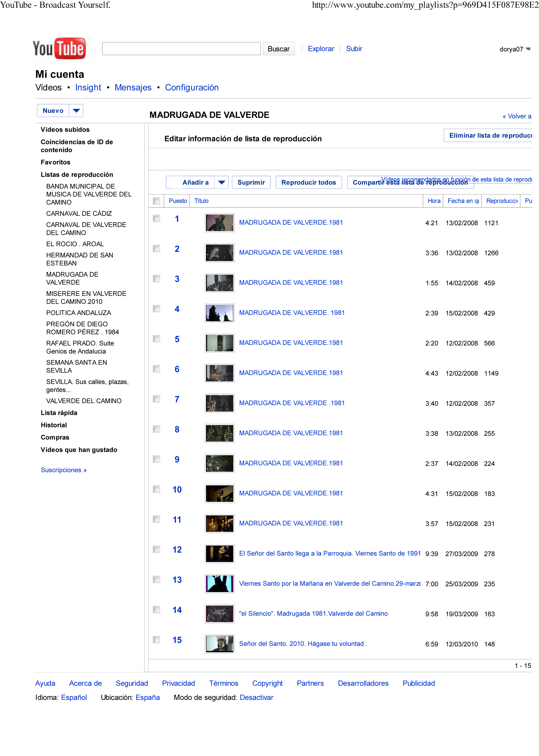Select the checkbox for video 14
This screenshot has height=756, width=539.
[x=156, y=609]
